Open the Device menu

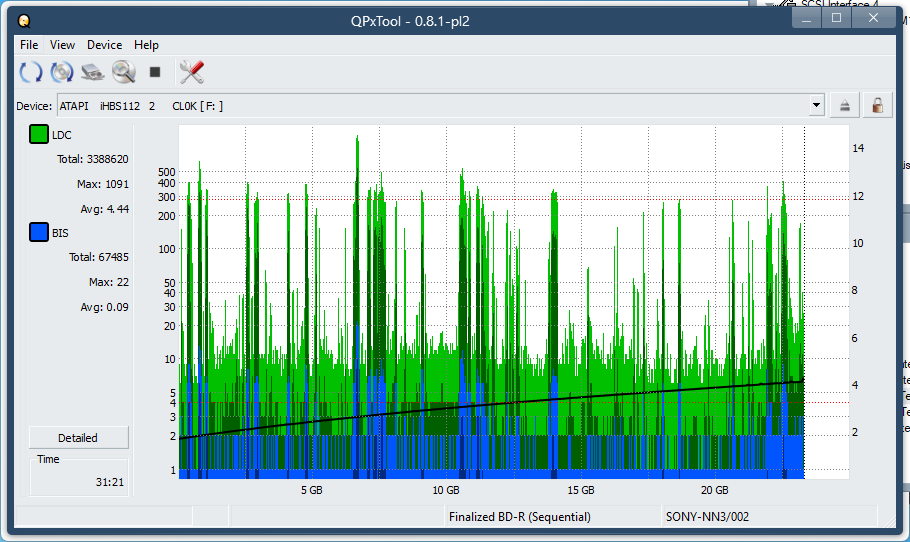(104, 45)
